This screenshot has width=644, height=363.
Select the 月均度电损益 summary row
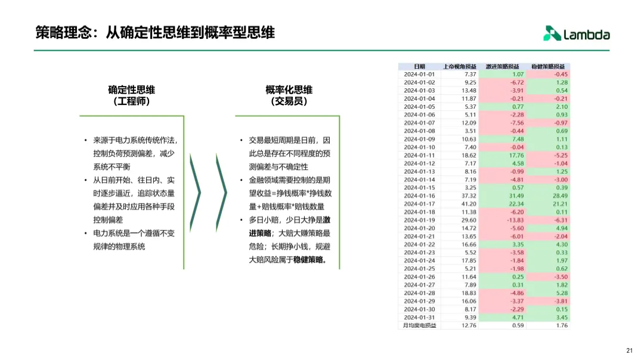point(420,326)
